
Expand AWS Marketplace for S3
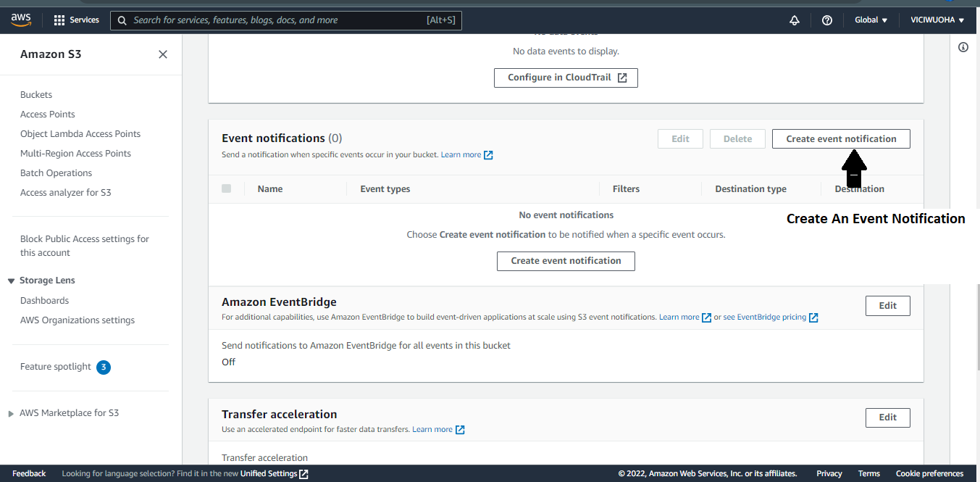(x=11, y=414)
